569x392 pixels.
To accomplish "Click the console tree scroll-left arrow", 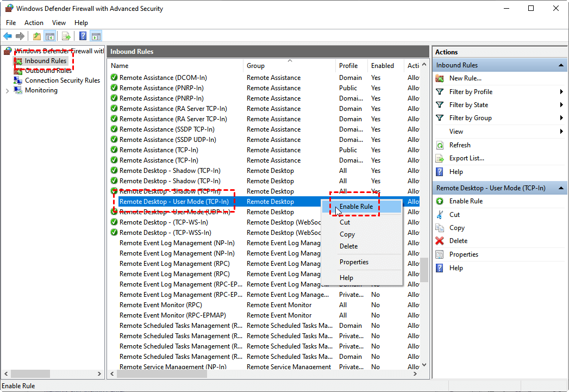I will point(6,374).
